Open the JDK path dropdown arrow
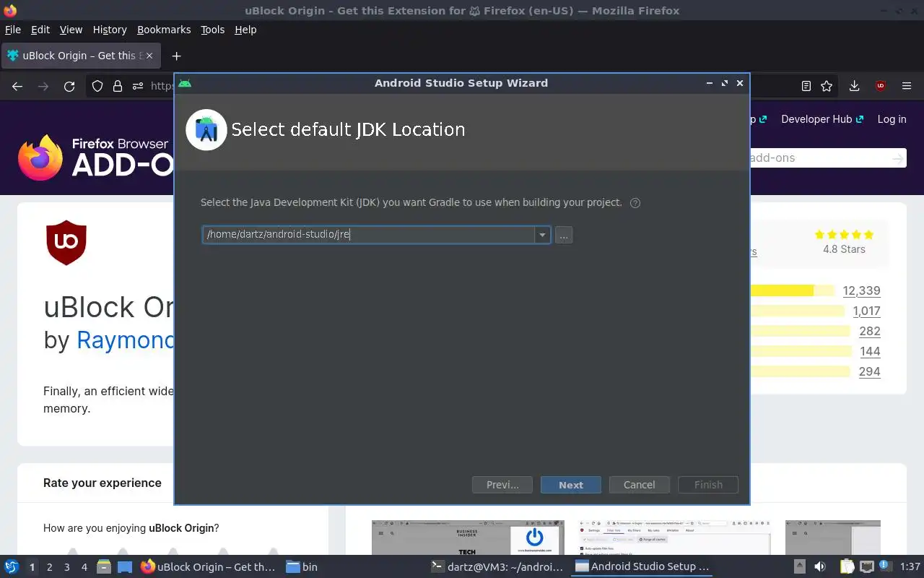Screen dimensions: 924x578 click(542, 235)
